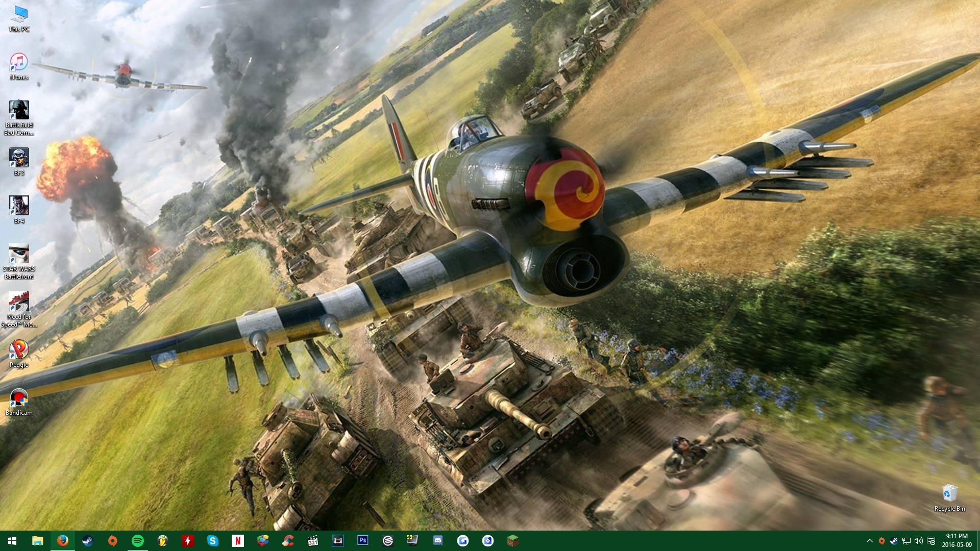This screenshot has width=980, height=551.
Task: Launch Media Player Classic from the taskbar
Action: click(313, 541)
